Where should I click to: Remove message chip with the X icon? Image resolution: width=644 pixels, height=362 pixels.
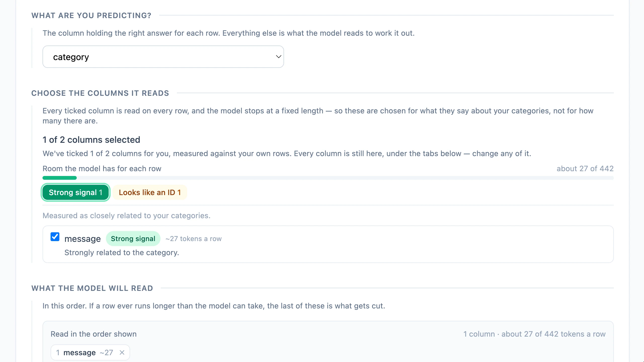[122, 352]
